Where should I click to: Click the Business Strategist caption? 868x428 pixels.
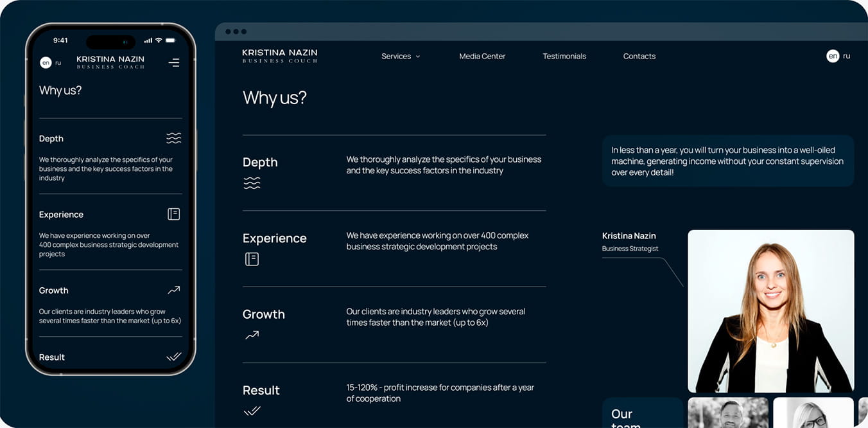(x=630, y=249)
